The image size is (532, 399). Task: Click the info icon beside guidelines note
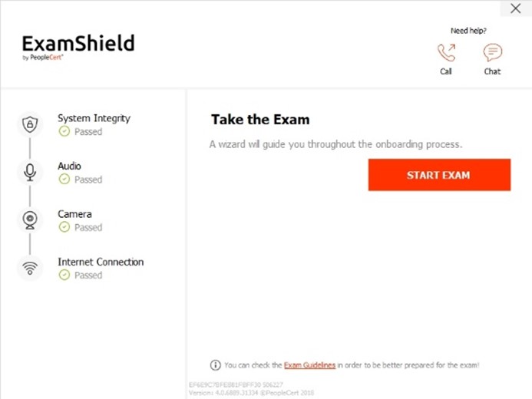pyautogui.click(x=216, y=365)
